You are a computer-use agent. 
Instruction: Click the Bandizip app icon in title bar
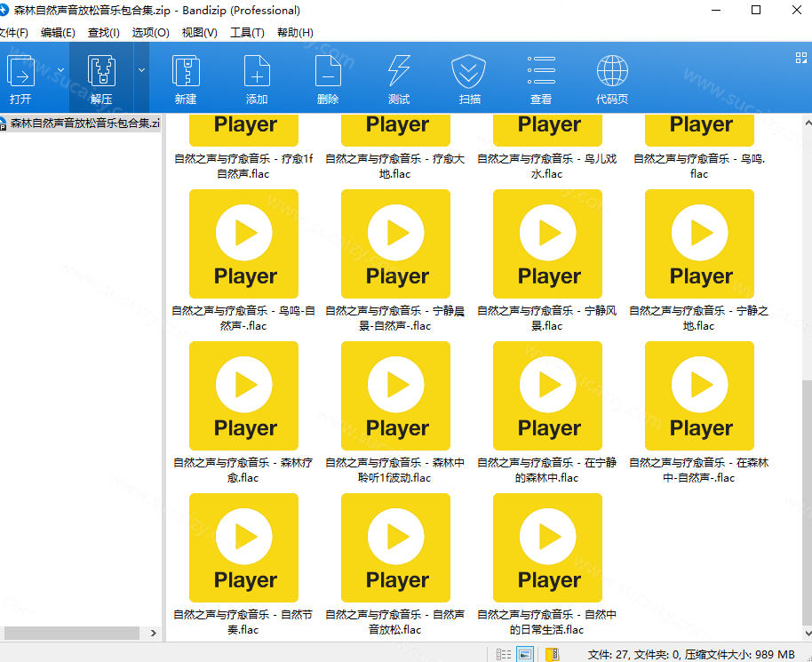tap(4, 10)
